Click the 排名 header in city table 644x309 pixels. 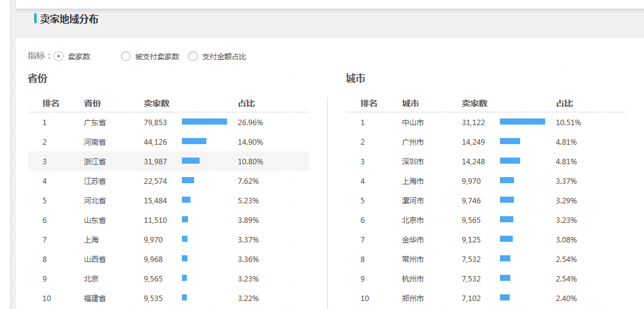click(x=369, y=104)
